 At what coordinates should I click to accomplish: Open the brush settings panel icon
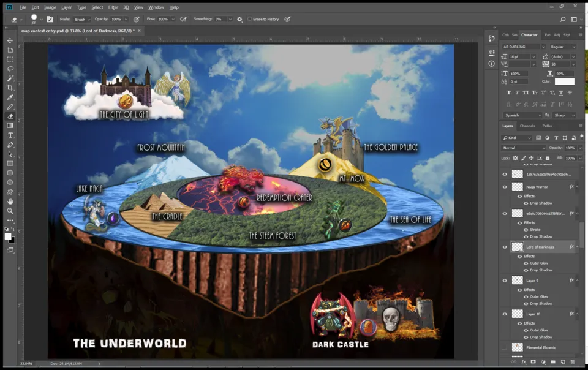tap(50, 19)
